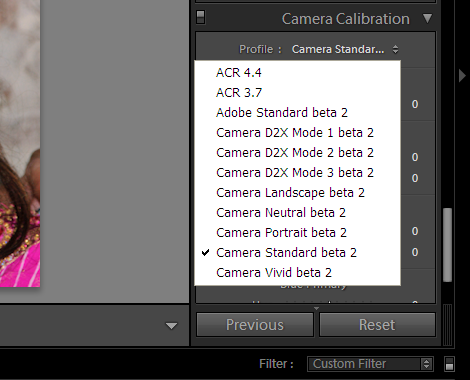Toggle the filter switch beside Custom Filter
The height and width of the screenshot is (380, 470).
(x=449, y=364)
